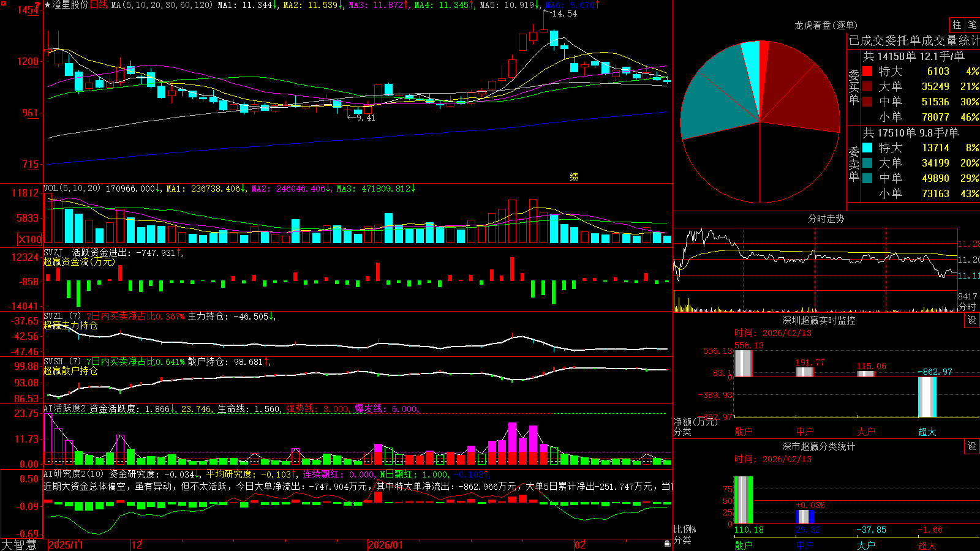Click the 14.54 high price label
The height and width of the screenshot is (551, 980).
tap(564, 13)
